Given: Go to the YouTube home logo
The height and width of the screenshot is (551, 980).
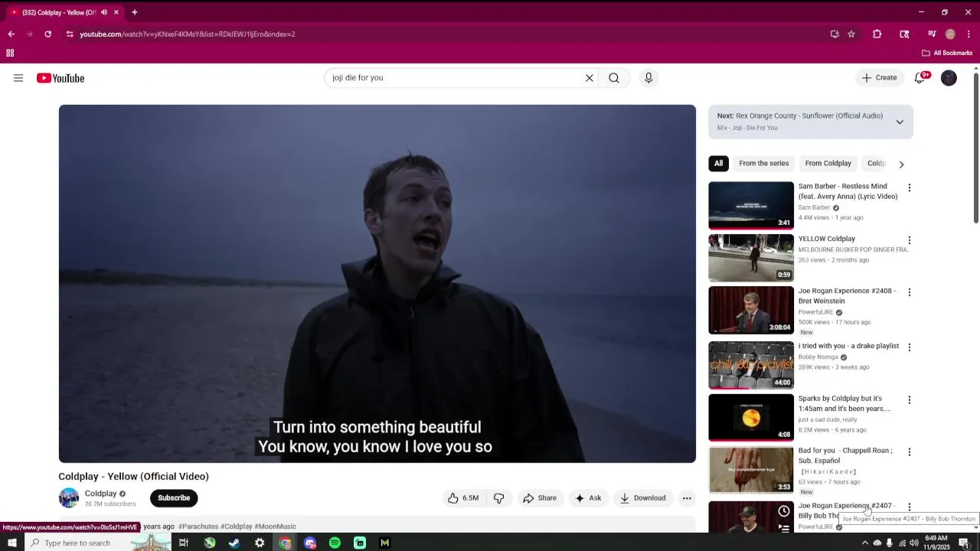Looking at the screenshot, I should [60, 78].
